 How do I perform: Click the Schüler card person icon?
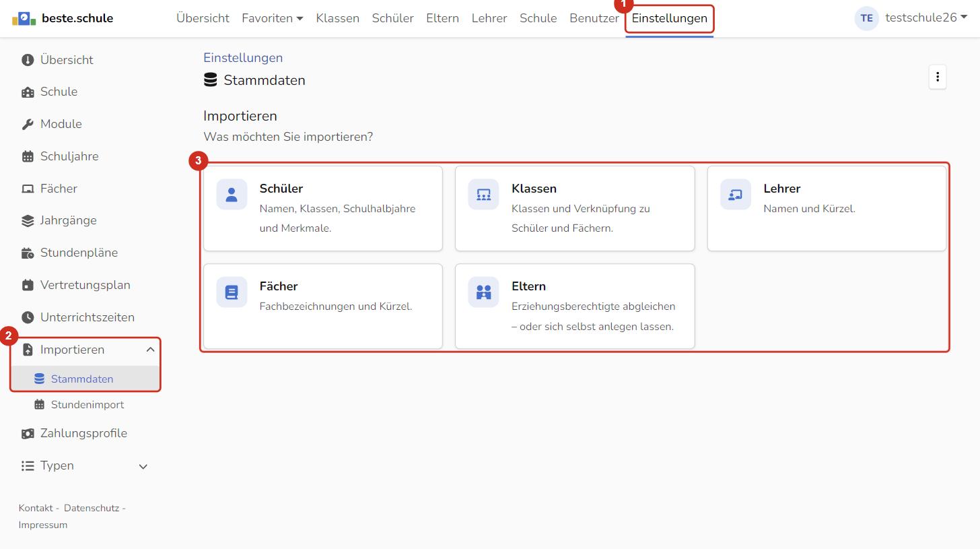pyautogui.click(x=232, y=195)
